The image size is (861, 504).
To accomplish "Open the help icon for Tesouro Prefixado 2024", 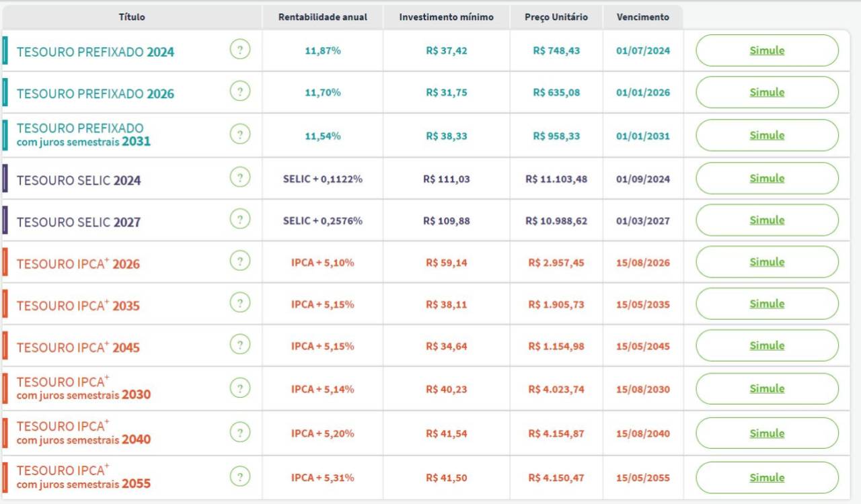I will tap(241, 50).
